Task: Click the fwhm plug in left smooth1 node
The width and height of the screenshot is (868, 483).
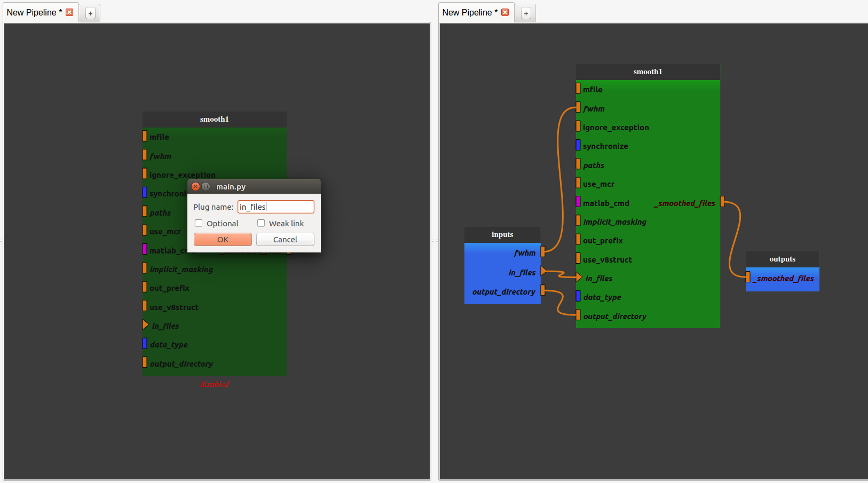Action: click(145, 155)
